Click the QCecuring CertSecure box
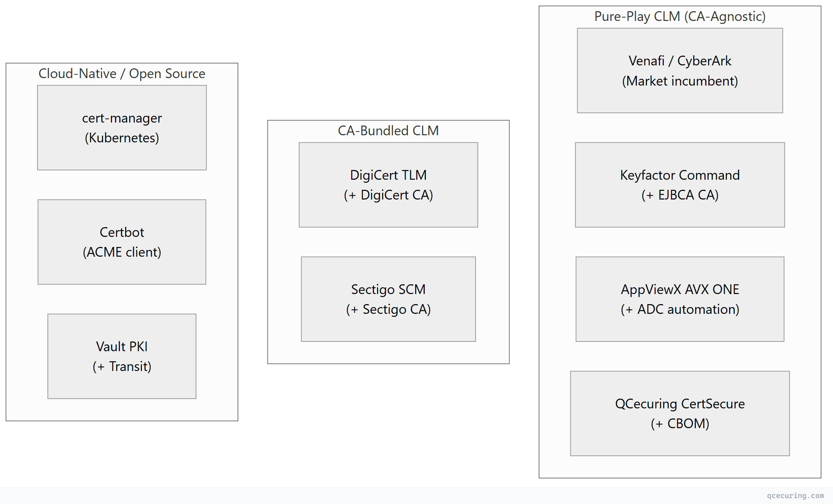The height and width of the screenshot is (504, 833). point(680,414)
